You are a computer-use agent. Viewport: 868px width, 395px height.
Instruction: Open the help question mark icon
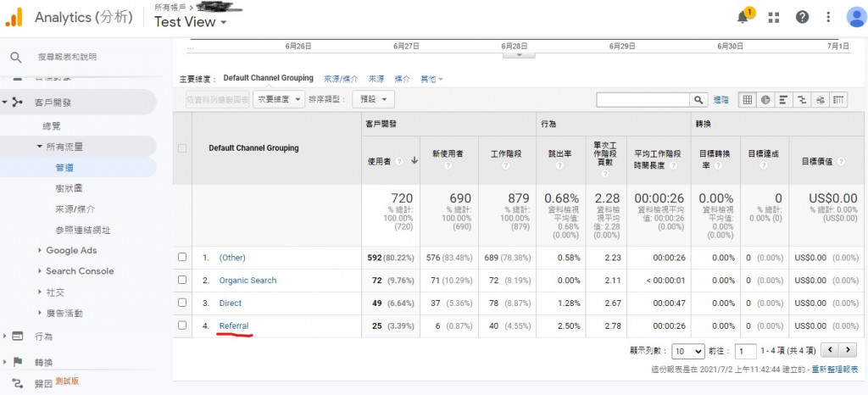click(802, 17)
